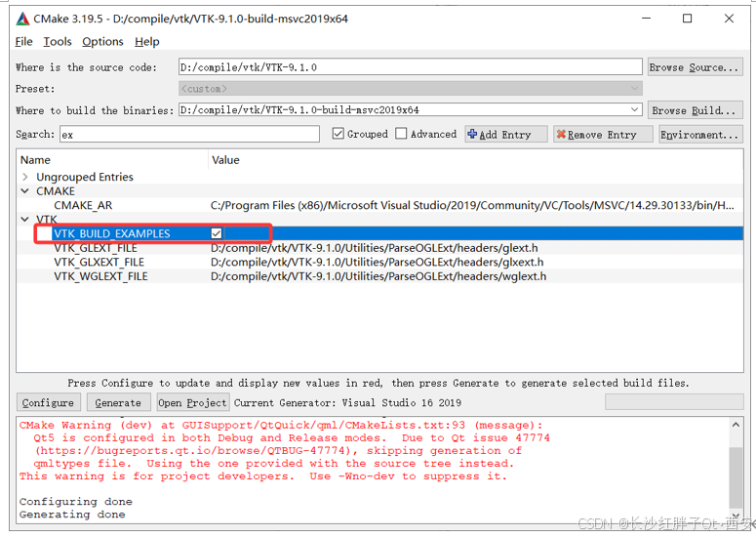Expand the Ungrouped Entries group
This screenshot has height=537, width=756.
pyautogui.click(x=25, y=177)
